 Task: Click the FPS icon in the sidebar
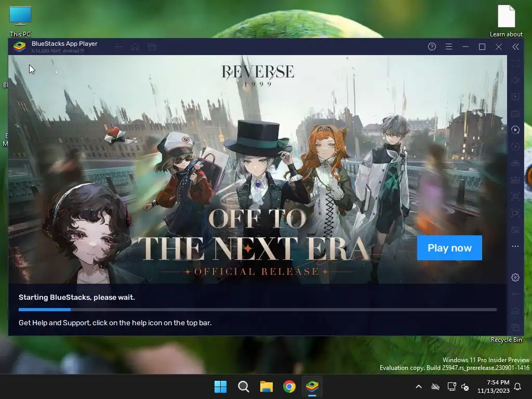pyautogui.click(x=515, y=180)
